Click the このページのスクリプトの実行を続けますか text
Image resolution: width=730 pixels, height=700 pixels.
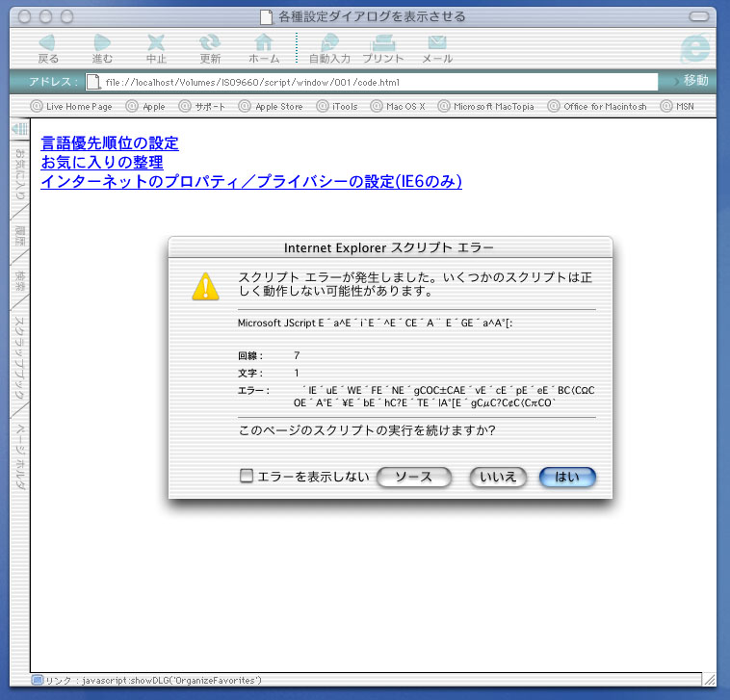(x=367, y=430)
